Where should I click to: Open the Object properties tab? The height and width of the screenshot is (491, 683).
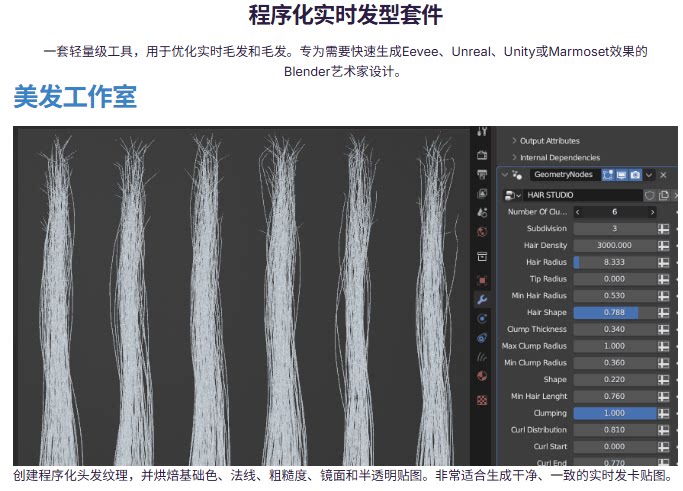[x=482, y=280]
